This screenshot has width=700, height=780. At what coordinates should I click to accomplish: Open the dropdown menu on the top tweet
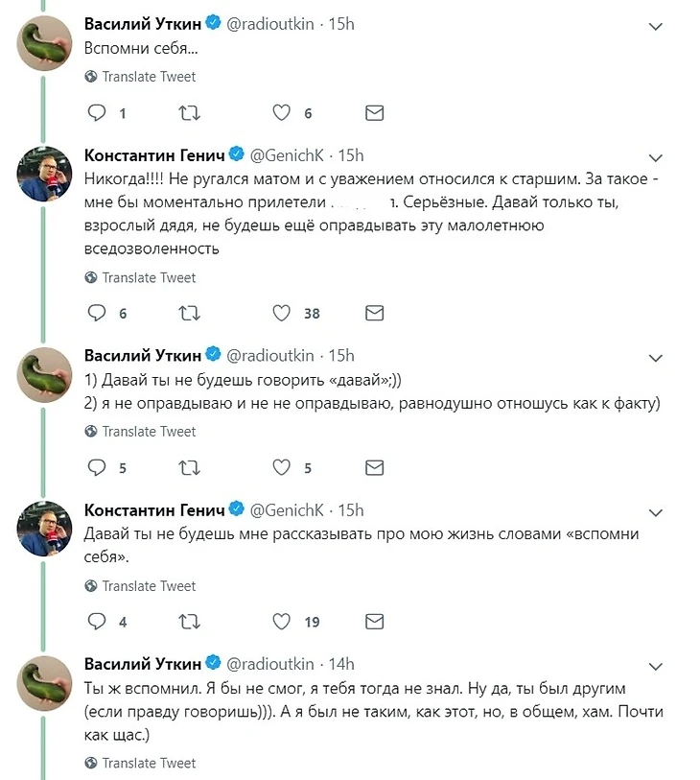click(656, 25)
